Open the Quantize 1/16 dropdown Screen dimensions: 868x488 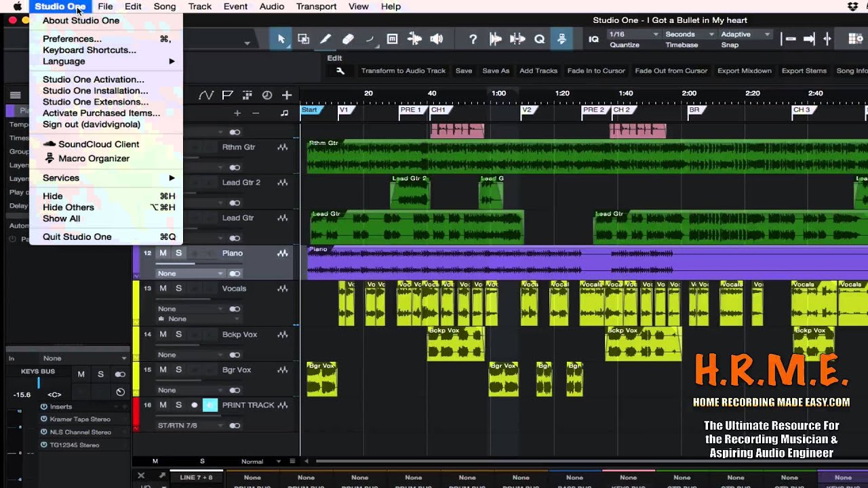(634, 34)
